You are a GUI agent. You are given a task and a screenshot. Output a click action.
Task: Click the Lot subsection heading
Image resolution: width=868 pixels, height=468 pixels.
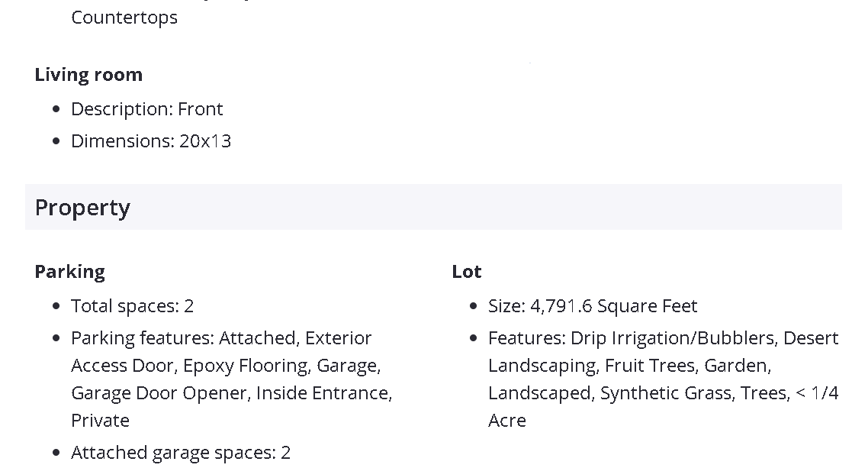pyautogui.click(x=467, y=272)
